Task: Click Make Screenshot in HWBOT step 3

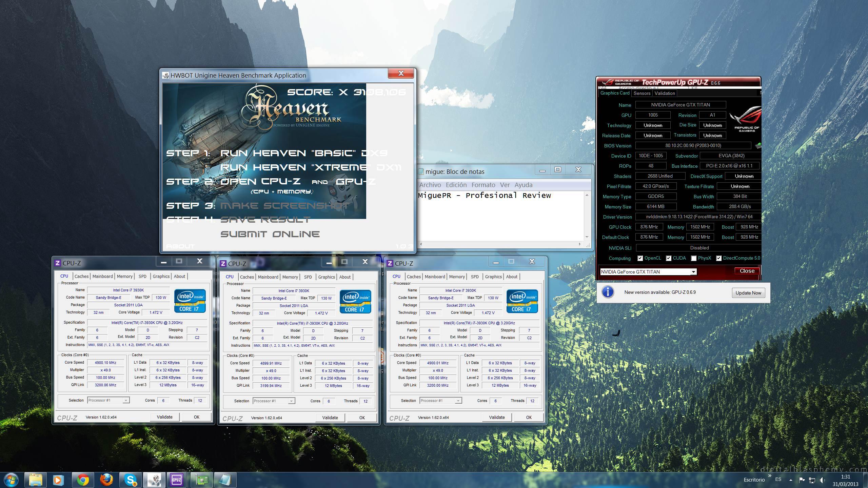Action: (284, 206)
